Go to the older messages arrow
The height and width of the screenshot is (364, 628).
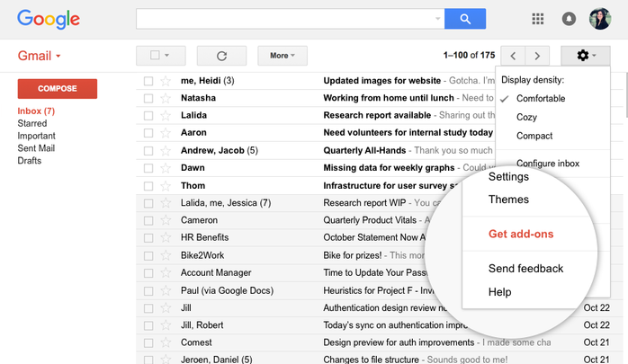537,56
